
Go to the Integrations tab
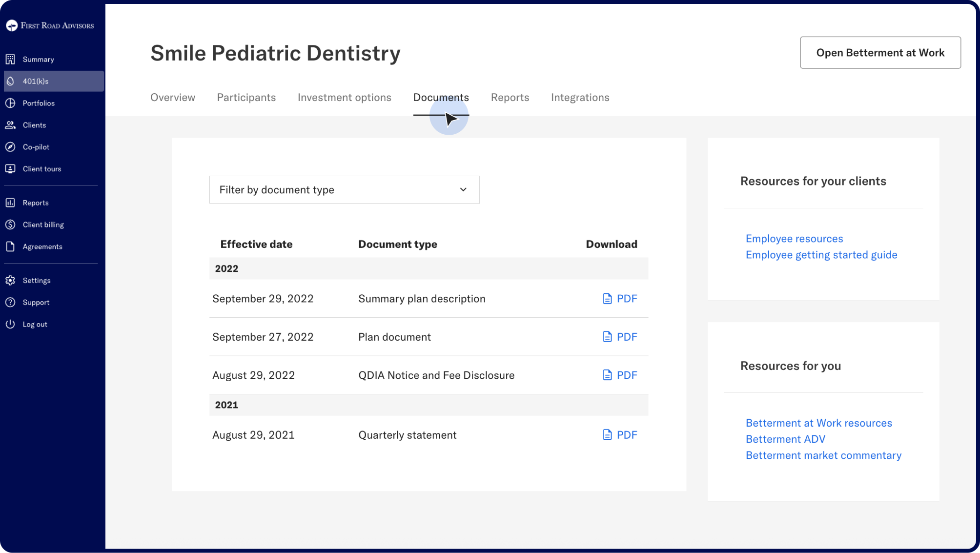pyautogui.click(x=580, y=98)
